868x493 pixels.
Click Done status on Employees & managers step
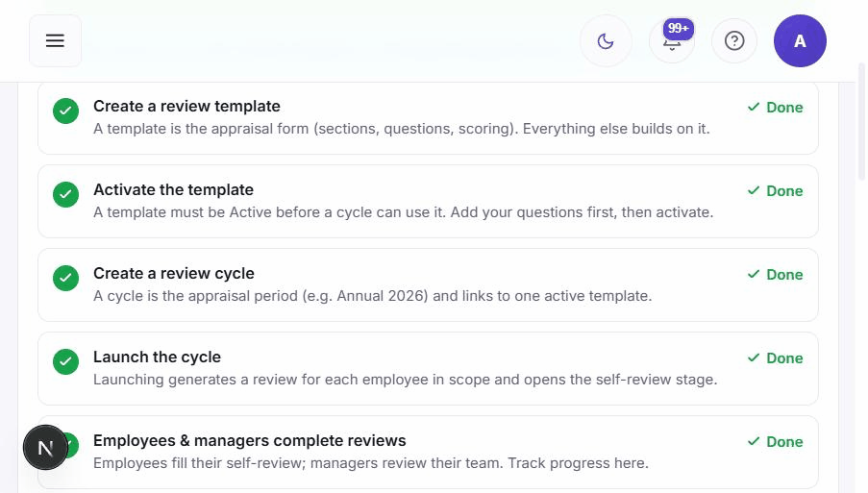point(775,441)
